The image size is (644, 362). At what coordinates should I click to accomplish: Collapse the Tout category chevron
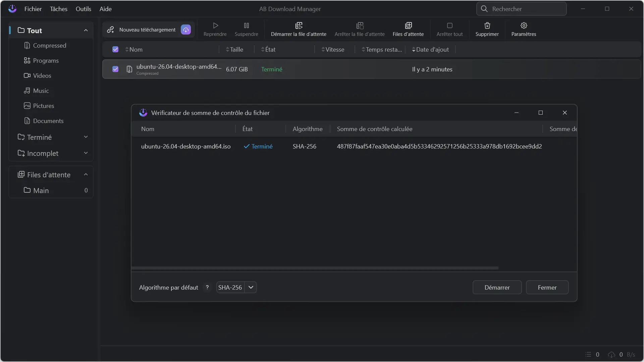(x=86, y=31)
